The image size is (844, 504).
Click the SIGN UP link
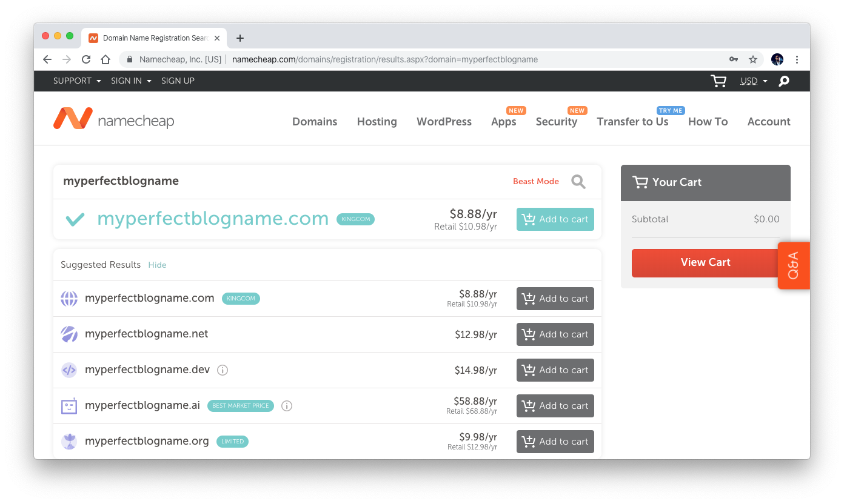click(x=178, y=81)
